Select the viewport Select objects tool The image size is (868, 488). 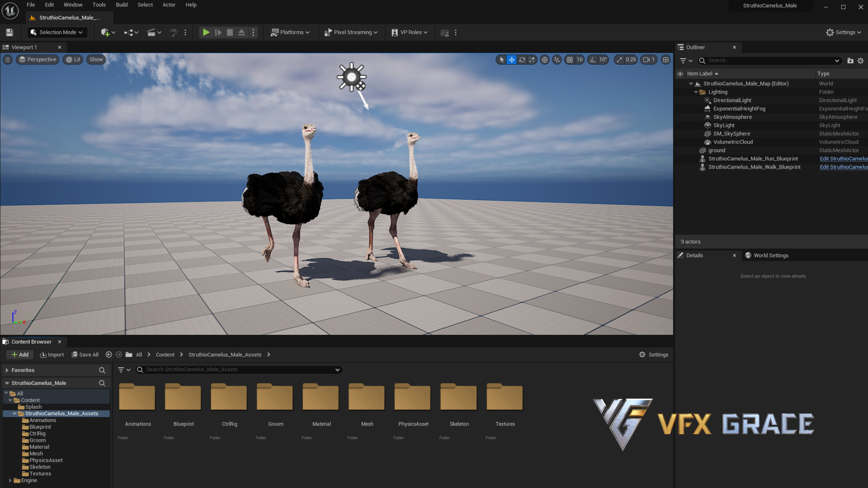pyautogui.click(x=501, y=60)
